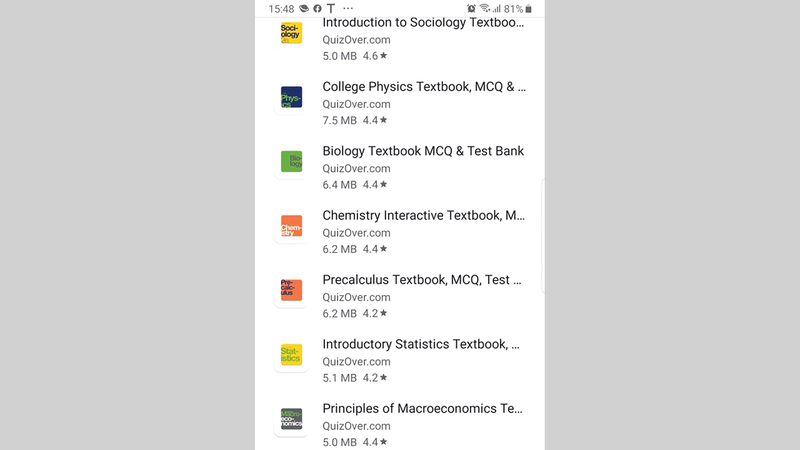Screen dimensions: 800x450
Task: Tap the yellow Sociology app icon
Action: pos(291,33)
